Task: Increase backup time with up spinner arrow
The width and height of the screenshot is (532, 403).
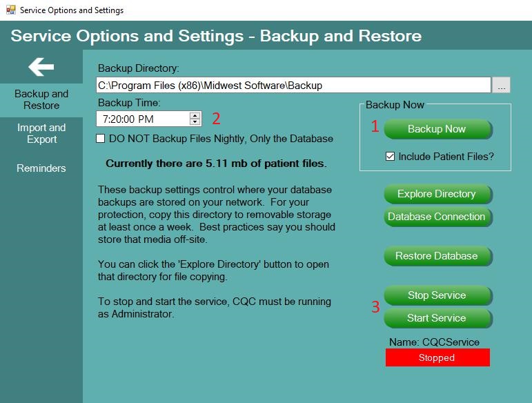Action: 195,116
